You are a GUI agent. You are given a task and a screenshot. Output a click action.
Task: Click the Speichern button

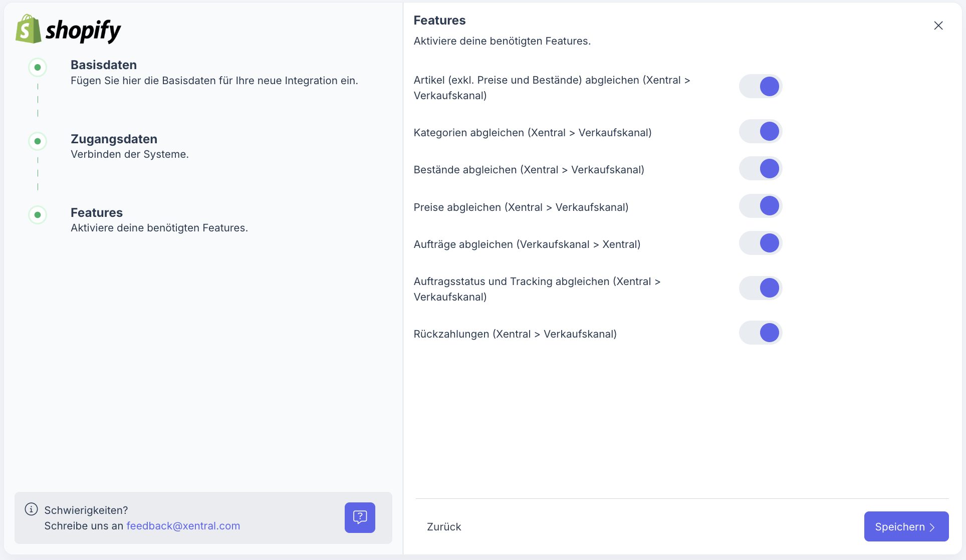click(906, 526)
